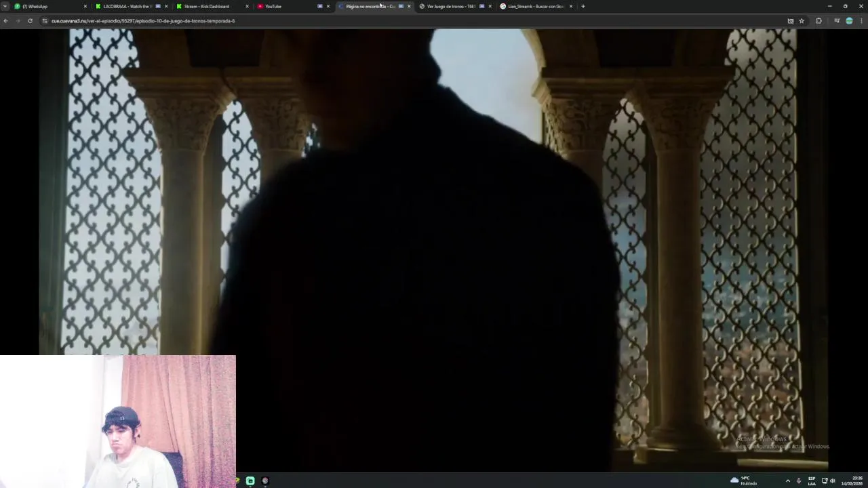Viewport: 868px width, 488px height.
Task: Open media controls in toolbar
Action: click(x=837, y=21)
